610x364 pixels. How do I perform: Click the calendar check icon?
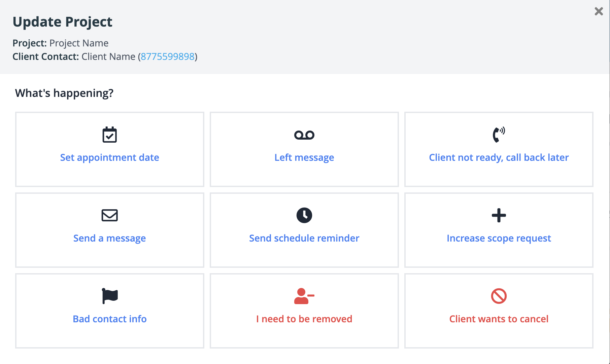[109, 135]
